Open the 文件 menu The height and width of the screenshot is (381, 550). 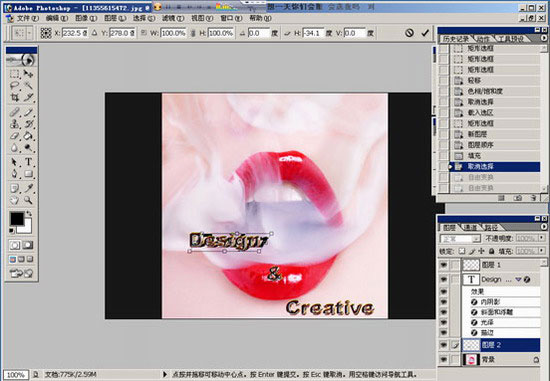pos(27,18)
